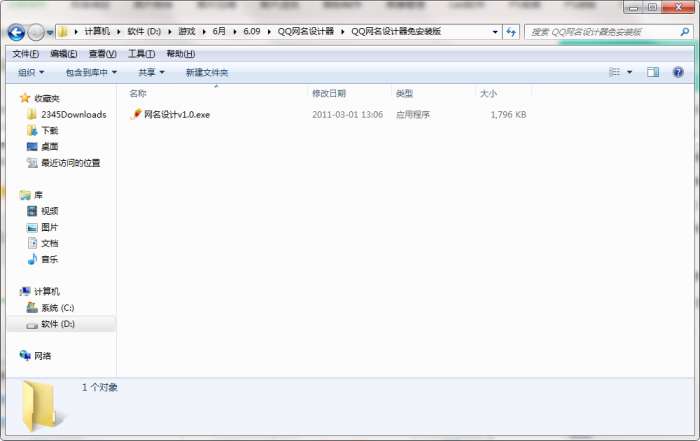700x441 pixels.
Task: Click the 网络 network icon
Action: [25, 355]
